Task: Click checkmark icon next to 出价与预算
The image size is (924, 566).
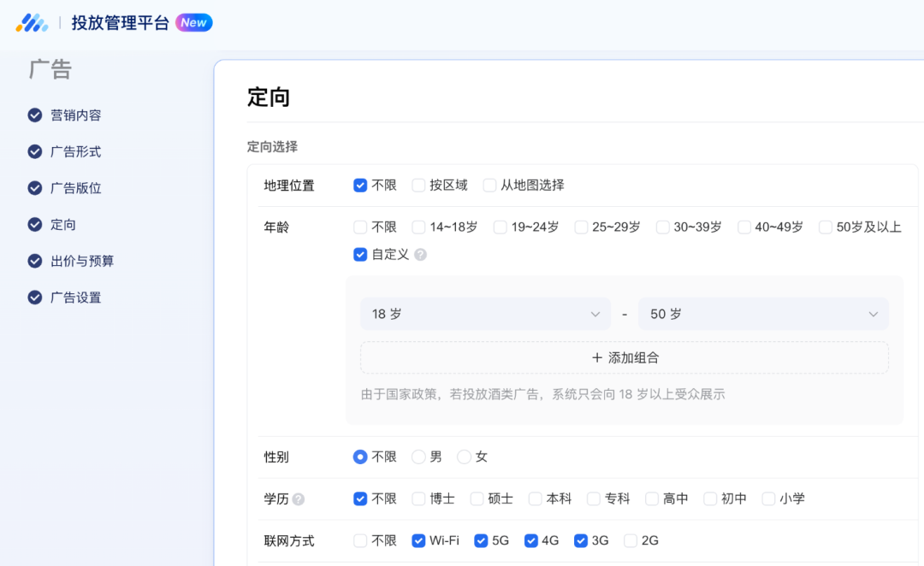Action: coord(35,261)
